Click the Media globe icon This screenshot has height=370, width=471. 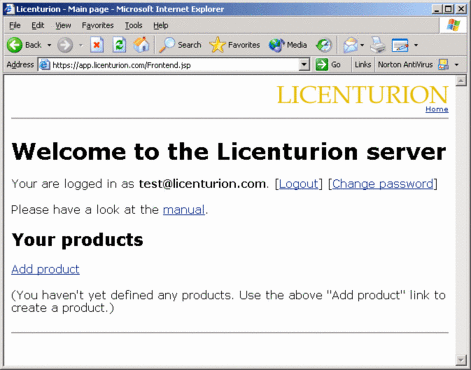pyautogui.click(x=276, y=45)
